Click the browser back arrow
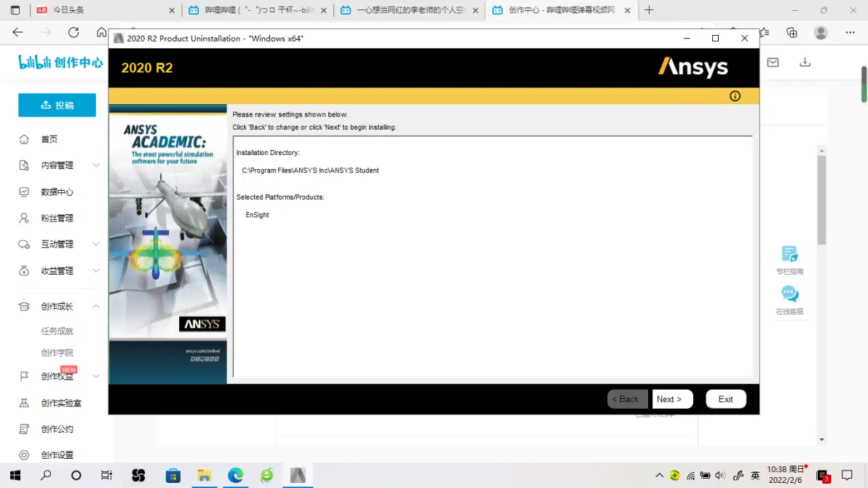This screenshot has height=488, width=868. coord(17,32)
